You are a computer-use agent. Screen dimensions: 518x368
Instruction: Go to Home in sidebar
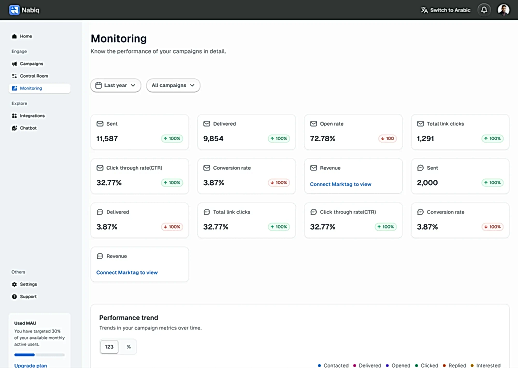pos(39,36)
